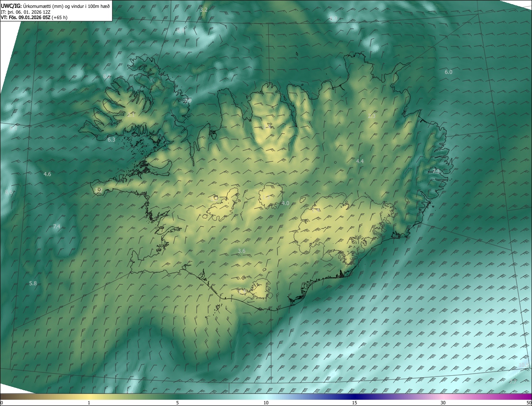532x406 pixels.
Task: Click the 1 tick label on the color scale
Action: (x=89, y=403)
